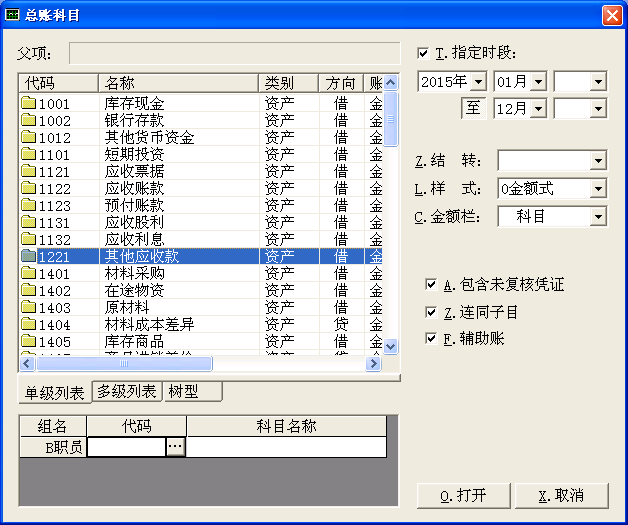Click the B职员 科目名称 cell

point(286,447)
